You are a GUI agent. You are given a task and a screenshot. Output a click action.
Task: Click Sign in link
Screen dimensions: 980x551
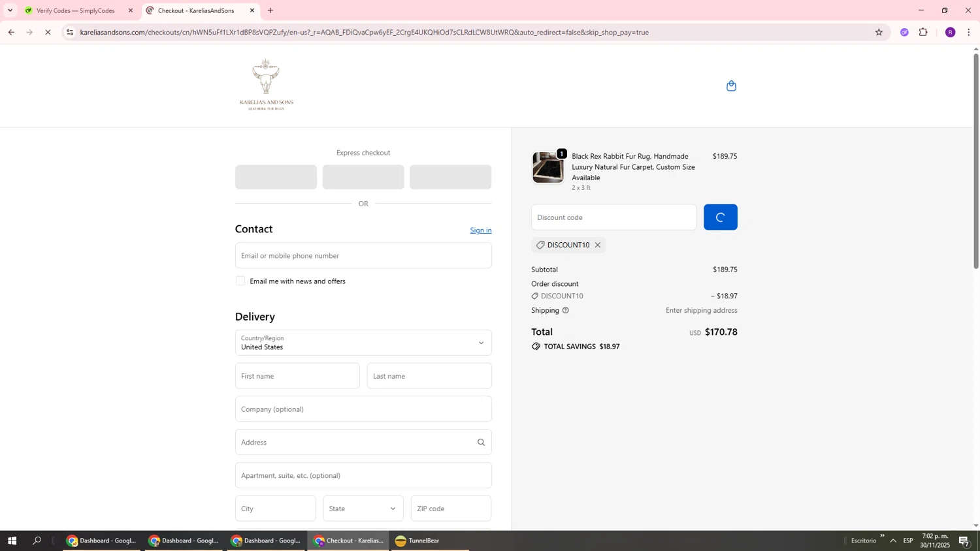click(481, 230)
